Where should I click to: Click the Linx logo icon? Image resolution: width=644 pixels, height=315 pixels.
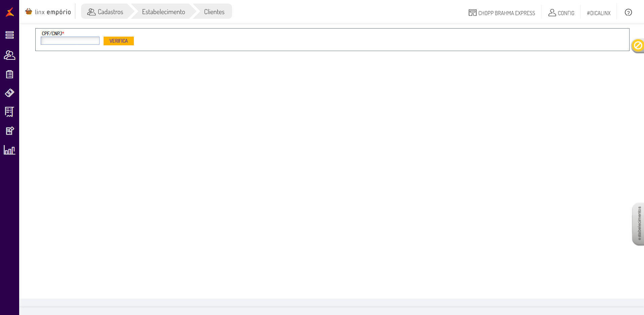click(10, 12)
